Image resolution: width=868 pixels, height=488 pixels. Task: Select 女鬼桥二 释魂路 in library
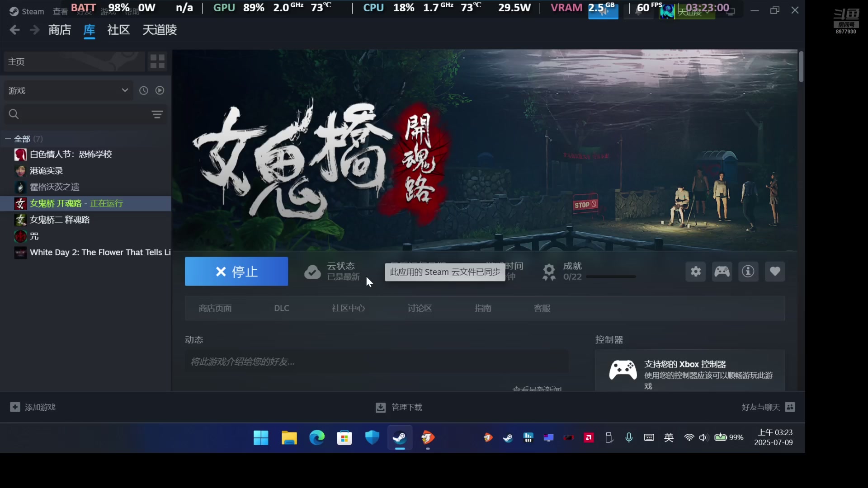86,220
